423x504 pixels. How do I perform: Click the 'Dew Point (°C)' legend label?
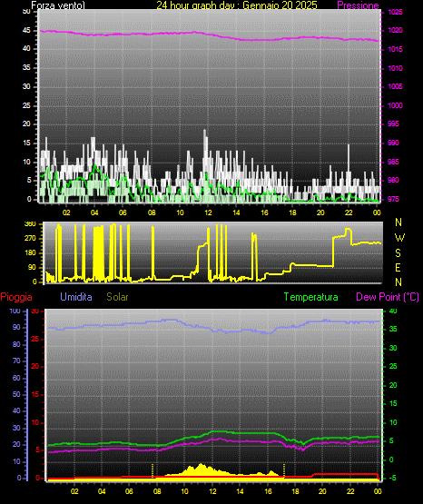point(388,297)
